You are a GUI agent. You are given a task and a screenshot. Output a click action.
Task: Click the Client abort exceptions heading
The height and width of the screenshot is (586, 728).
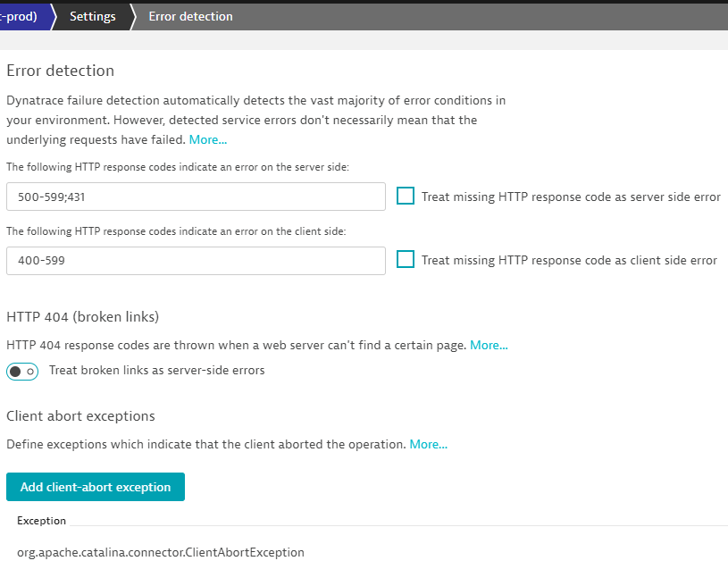(x=80, y=416)
